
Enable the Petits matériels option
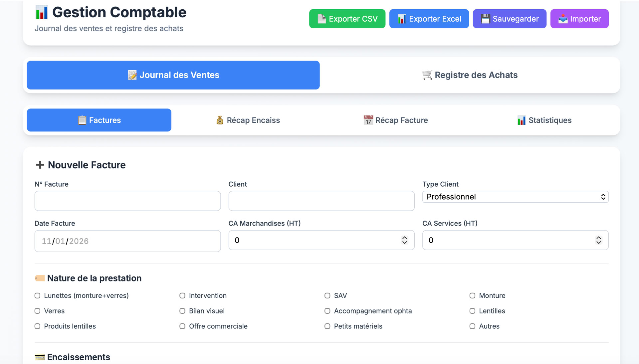click(327, 326)
